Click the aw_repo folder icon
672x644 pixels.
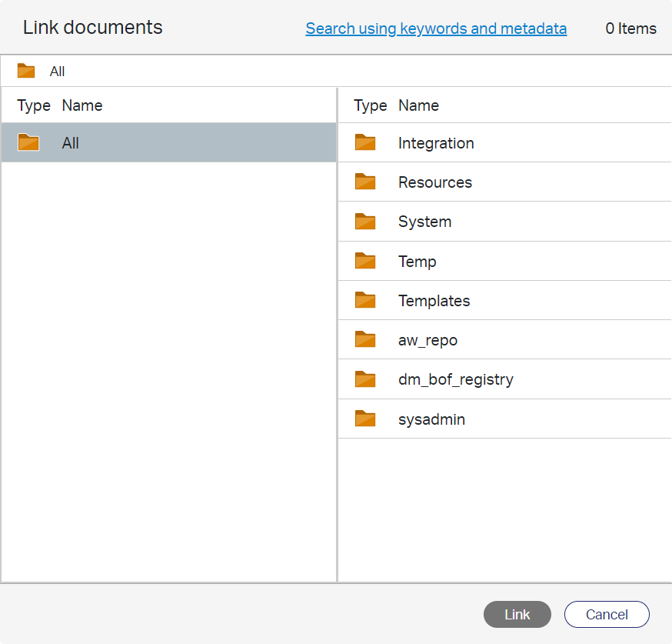[365, 340]
